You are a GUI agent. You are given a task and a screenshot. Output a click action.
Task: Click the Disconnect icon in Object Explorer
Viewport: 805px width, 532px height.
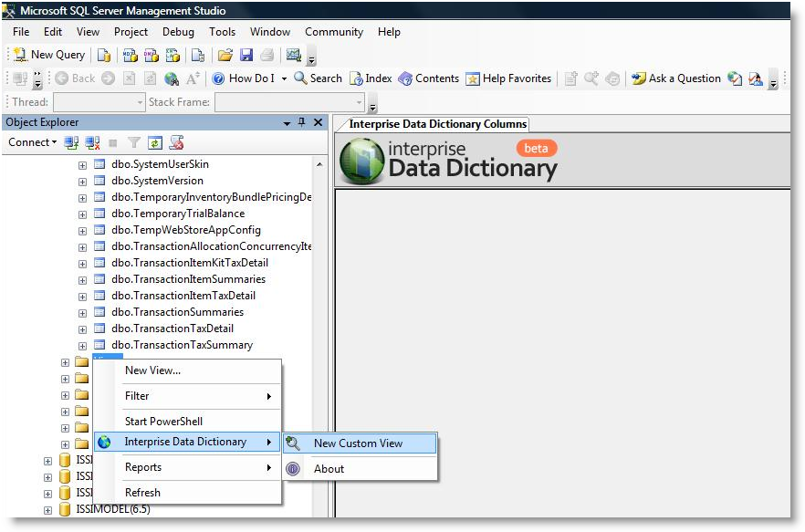pos(92,142)
